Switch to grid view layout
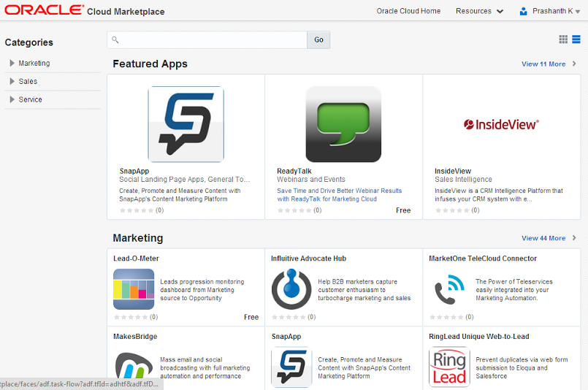The image size is (588, 390). 563,39
